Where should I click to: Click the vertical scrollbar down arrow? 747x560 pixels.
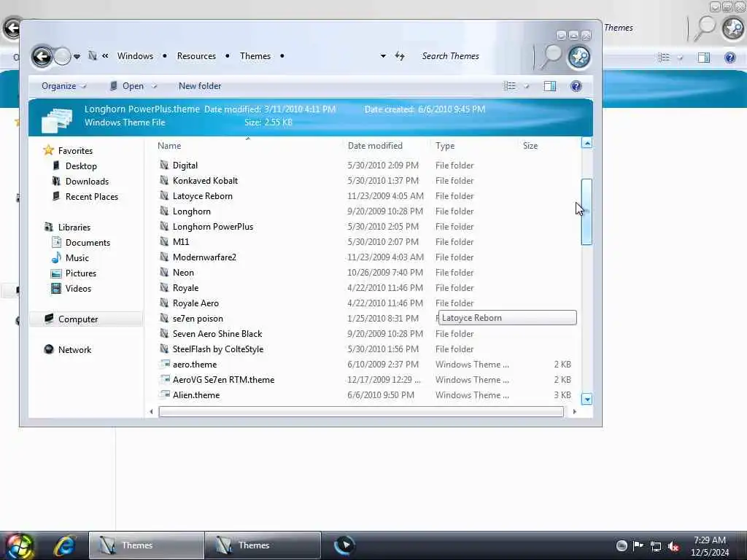coord(587,400)
